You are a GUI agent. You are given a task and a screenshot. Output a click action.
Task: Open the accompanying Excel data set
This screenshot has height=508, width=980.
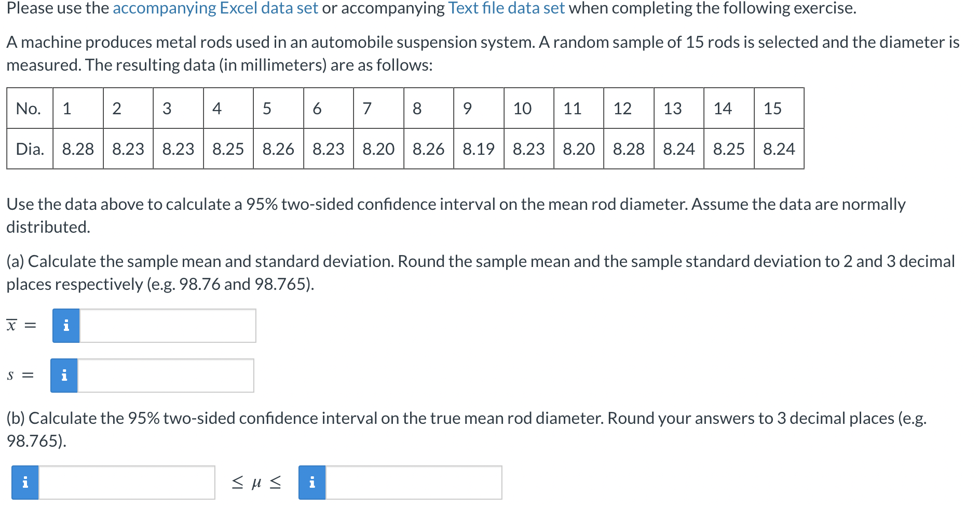click(x=216, y=8)
